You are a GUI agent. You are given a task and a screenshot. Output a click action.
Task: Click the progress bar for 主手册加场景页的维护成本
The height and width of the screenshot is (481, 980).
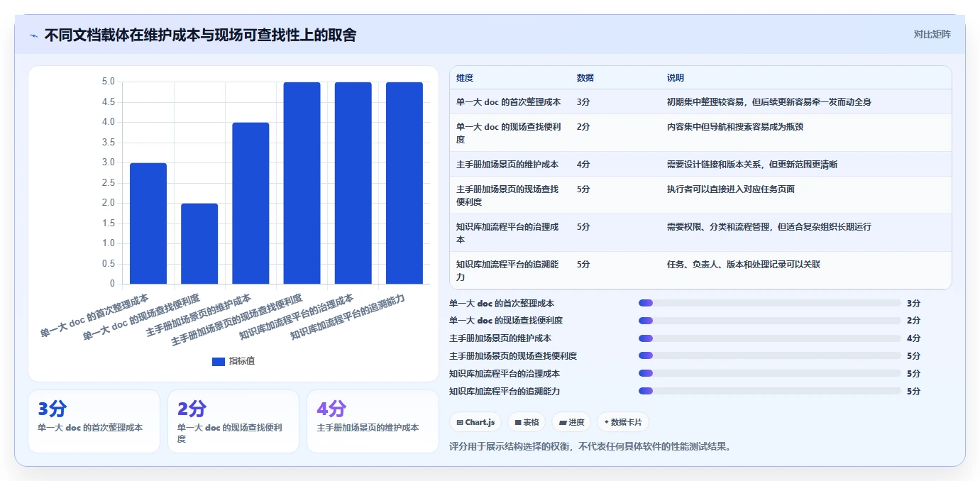coord(770,338)
